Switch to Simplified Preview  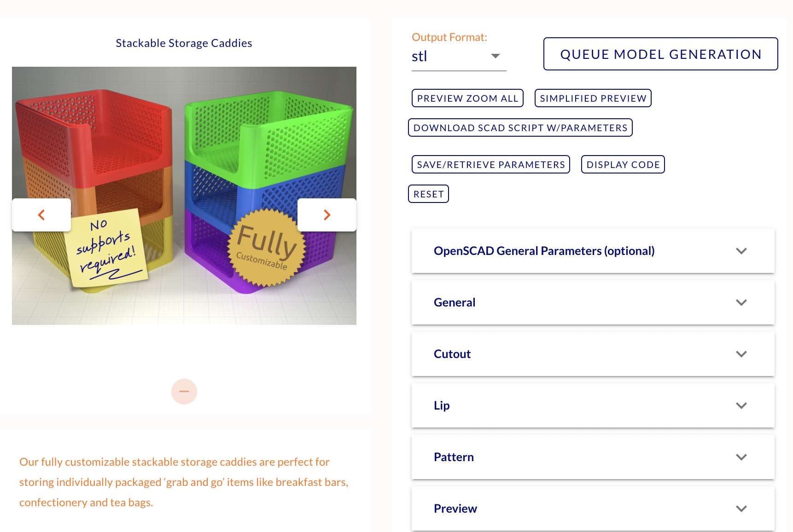[593, 98]
